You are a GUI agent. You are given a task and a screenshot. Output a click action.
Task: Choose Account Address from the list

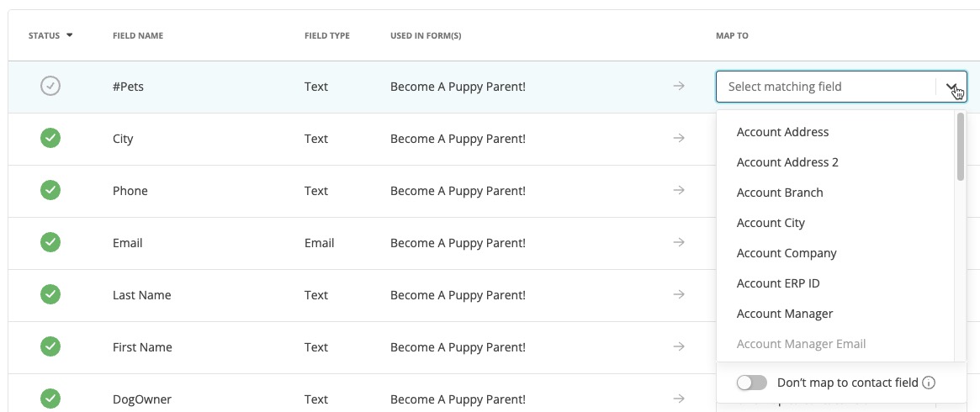click(x=782, y=132)
